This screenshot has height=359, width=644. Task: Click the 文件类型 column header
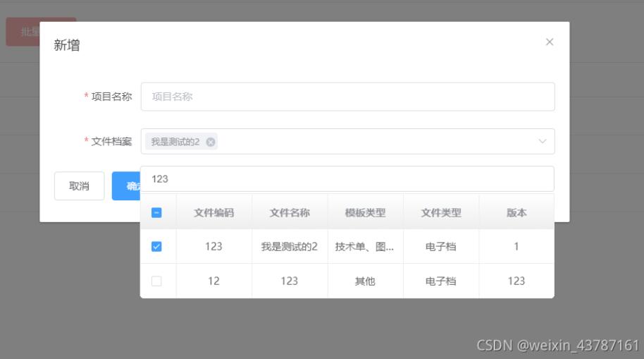pyautogui.click(x=441, y=213)
